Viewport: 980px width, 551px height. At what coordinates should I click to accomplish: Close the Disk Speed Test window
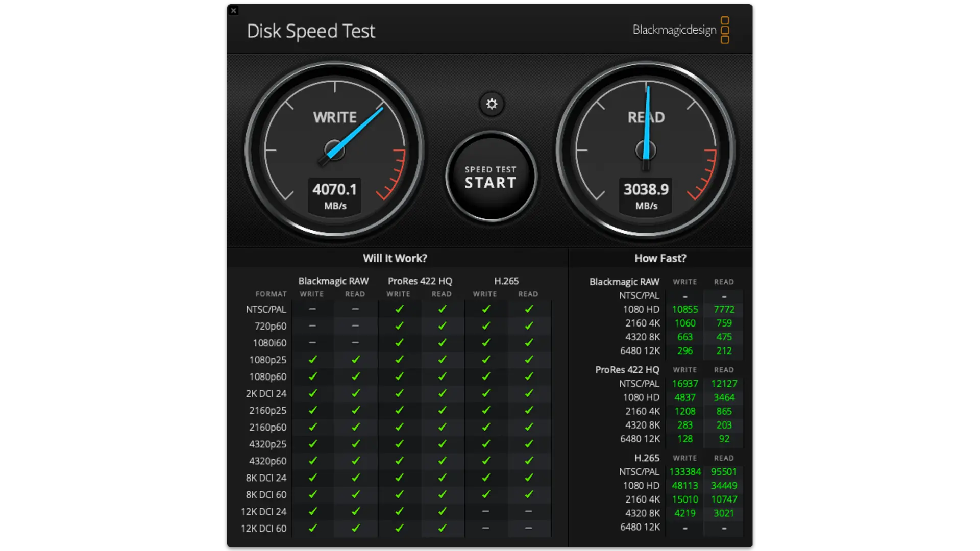(x=233, y=10)
